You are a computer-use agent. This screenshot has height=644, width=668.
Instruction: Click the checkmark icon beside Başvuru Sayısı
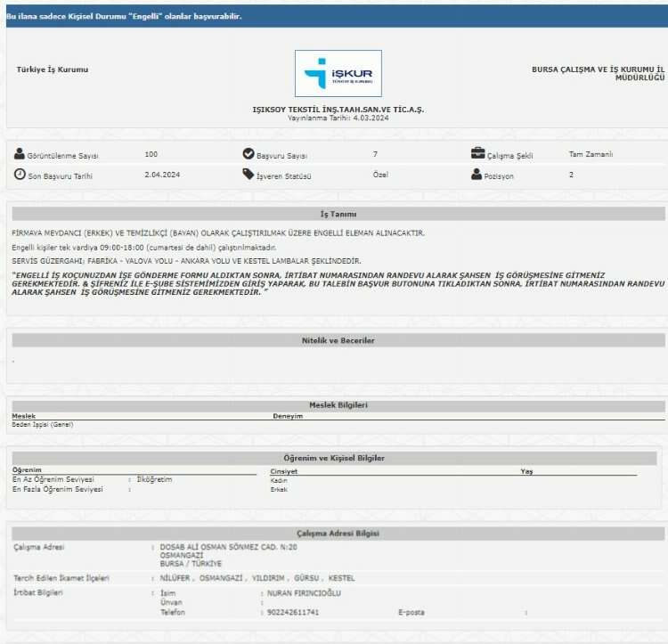click(248, 154)
